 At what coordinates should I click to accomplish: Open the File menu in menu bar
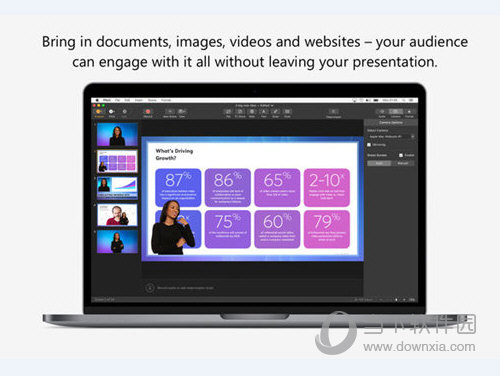[x=117, y=100]
